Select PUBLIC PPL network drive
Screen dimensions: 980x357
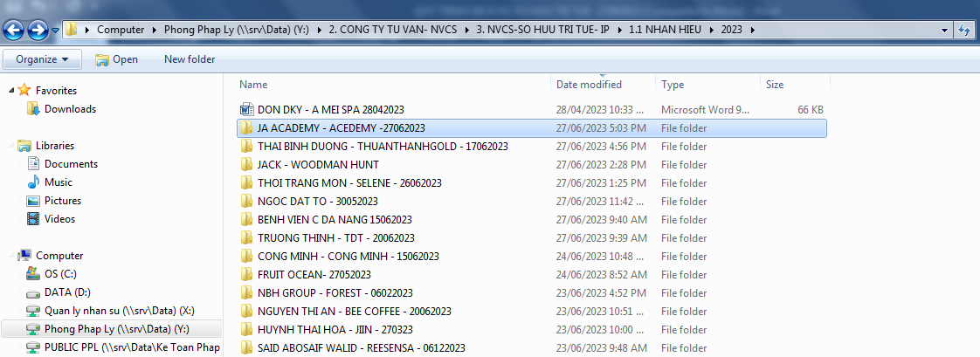tap(122, 347)
